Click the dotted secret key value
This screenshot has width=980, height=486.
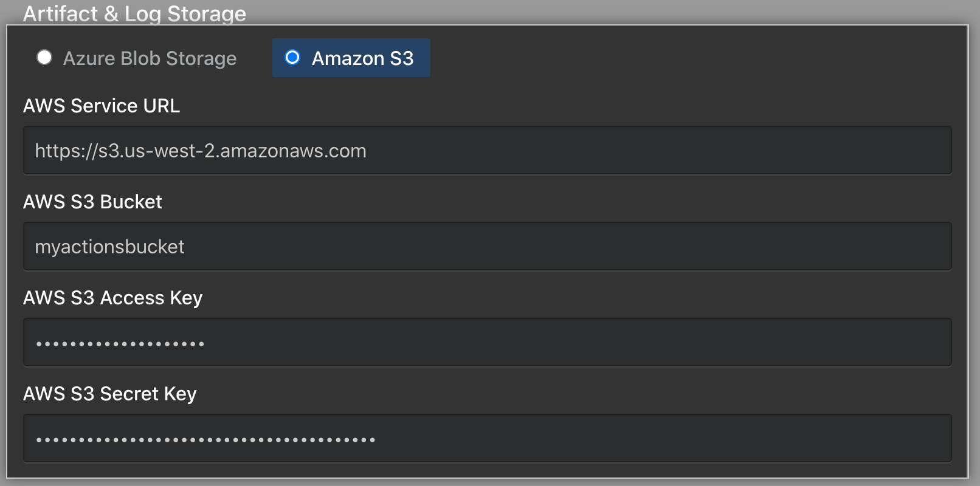(x=205, y=438)
